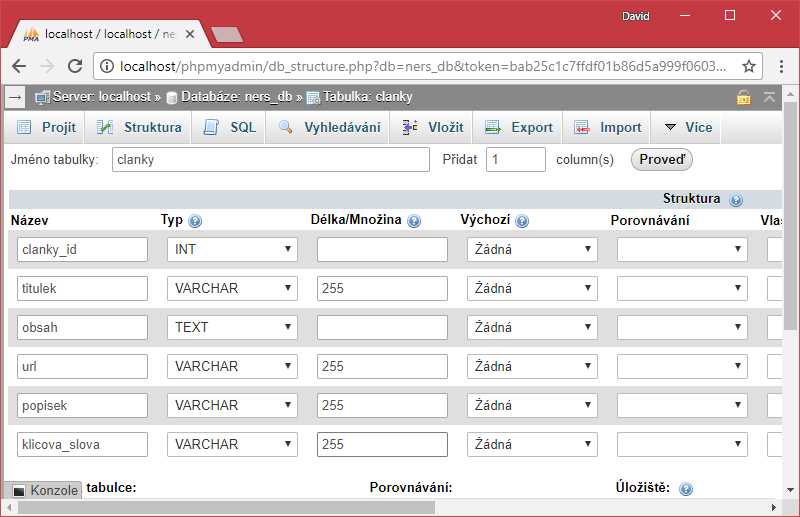Click the David profile button
This screenshot has width=800, height=517.
click(x=635, y=16)
